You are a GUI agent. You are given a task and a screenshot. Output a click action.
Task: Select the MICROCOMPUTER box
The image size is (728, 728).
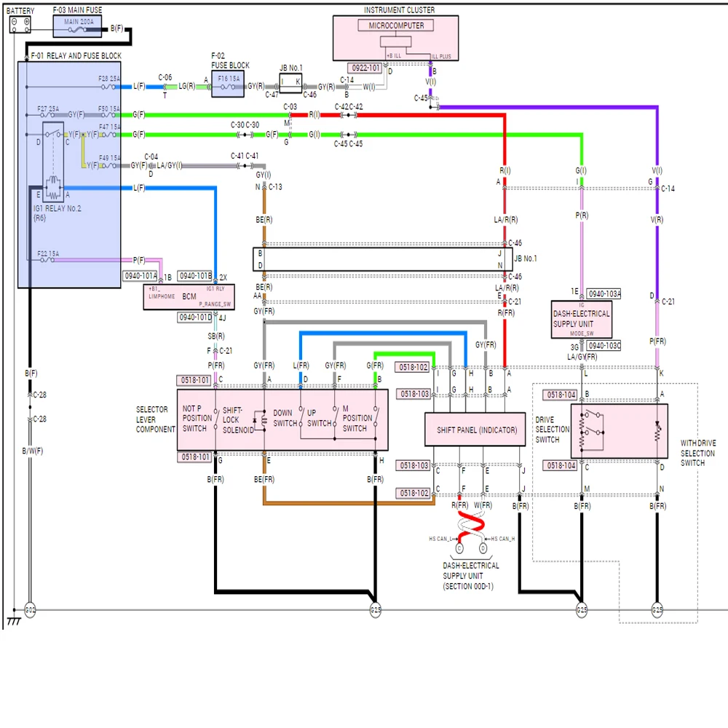(x=395, y=25)
